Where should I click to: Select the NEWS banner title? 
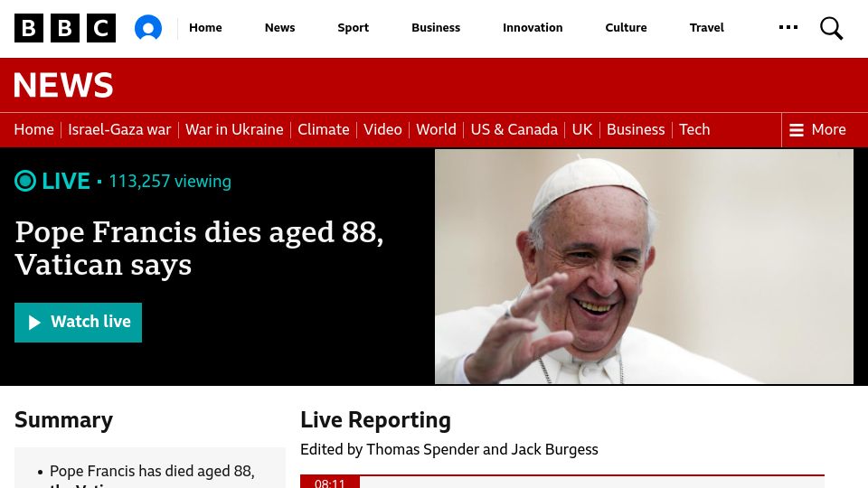[63, 85]
